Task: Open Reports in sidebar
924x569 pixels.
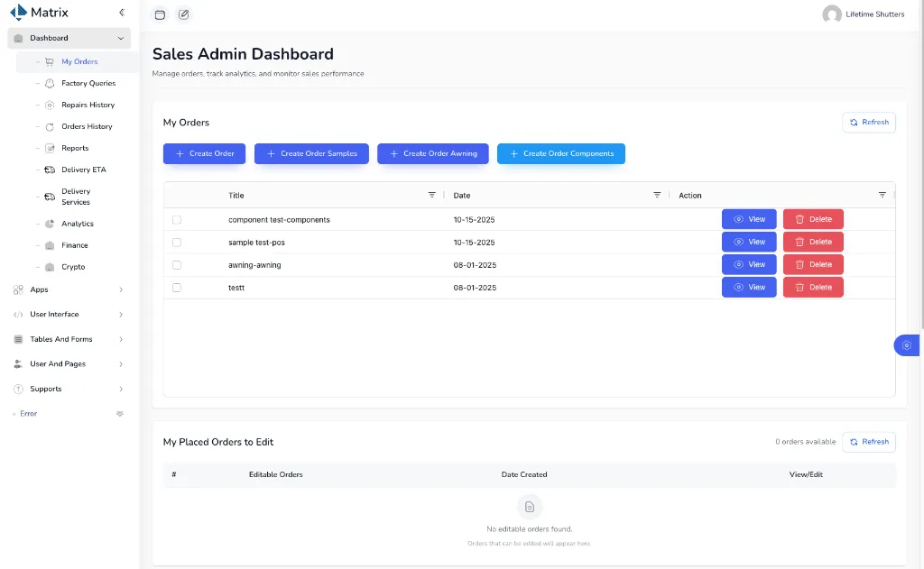Action: click(78, 149)
